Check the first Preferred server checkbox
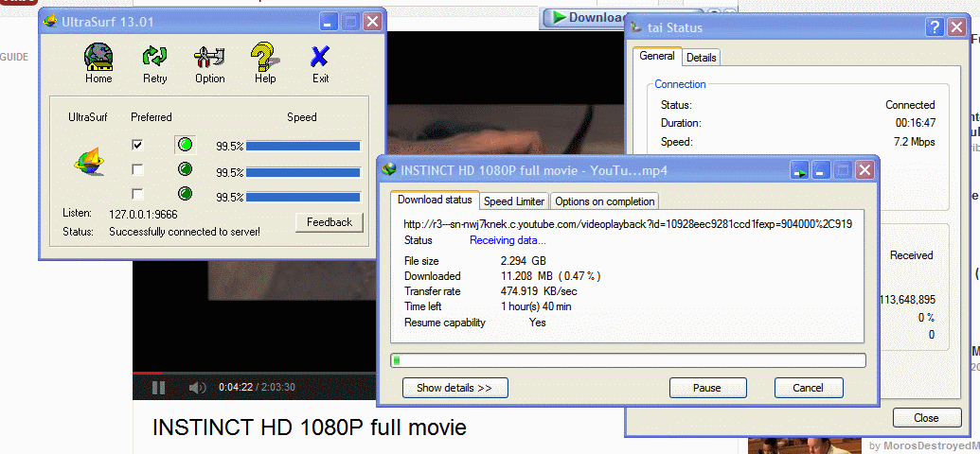 pyautogui.click(x=137, y=145)
